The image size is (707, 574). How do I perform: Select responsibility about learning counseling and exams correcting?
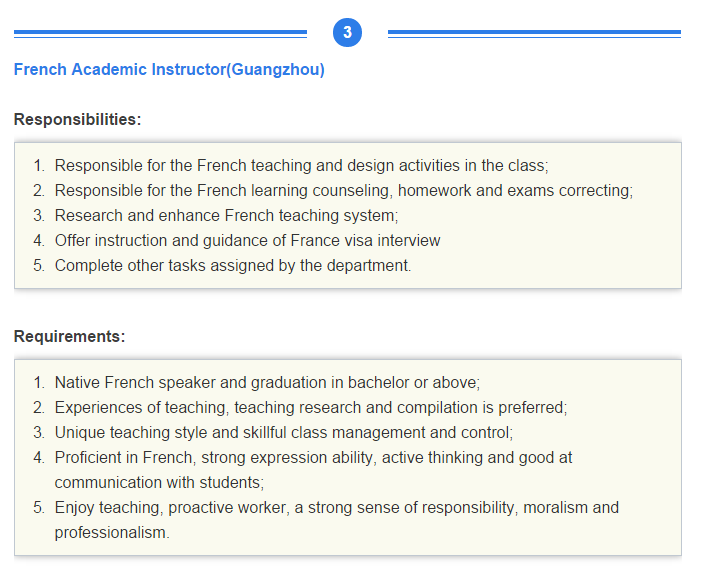coord(344,190)
